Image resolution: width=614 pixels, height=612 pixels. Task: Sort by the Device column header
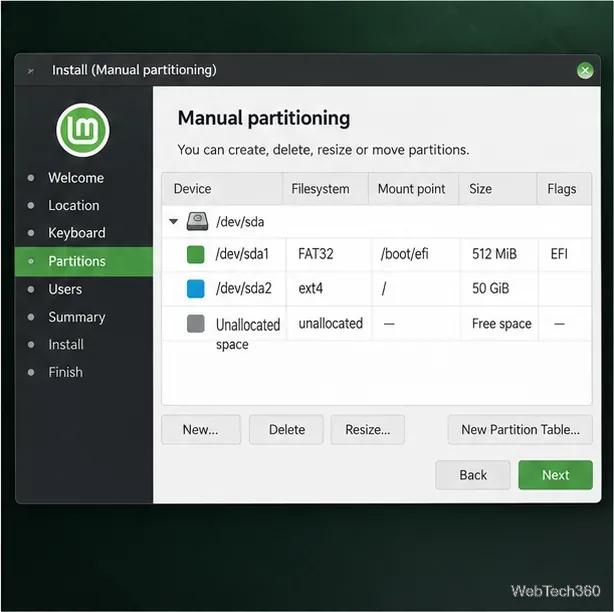pyautogui.click(x=222, y=189)
